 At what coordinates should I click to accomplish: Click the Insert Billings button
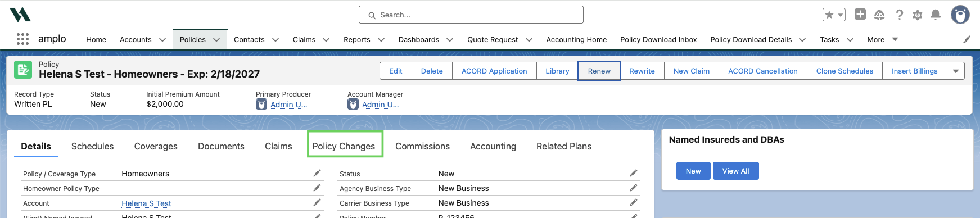[915, 71]
